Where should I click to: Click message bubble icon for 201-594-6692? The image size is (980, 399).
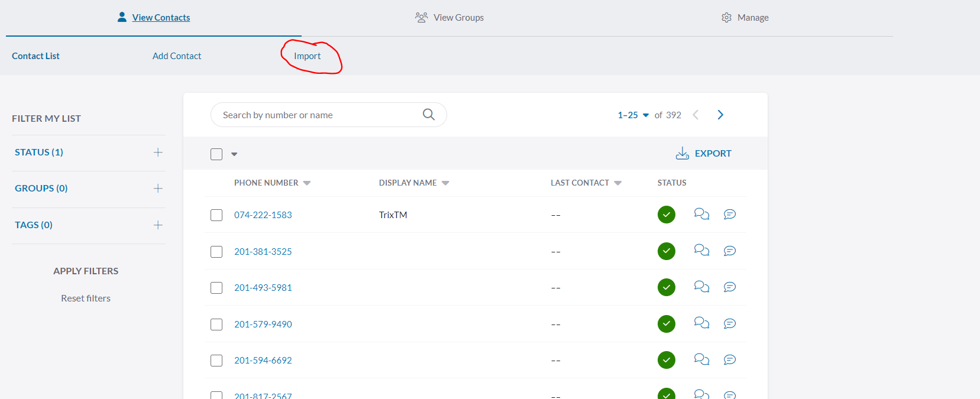(x=730, y=360)
